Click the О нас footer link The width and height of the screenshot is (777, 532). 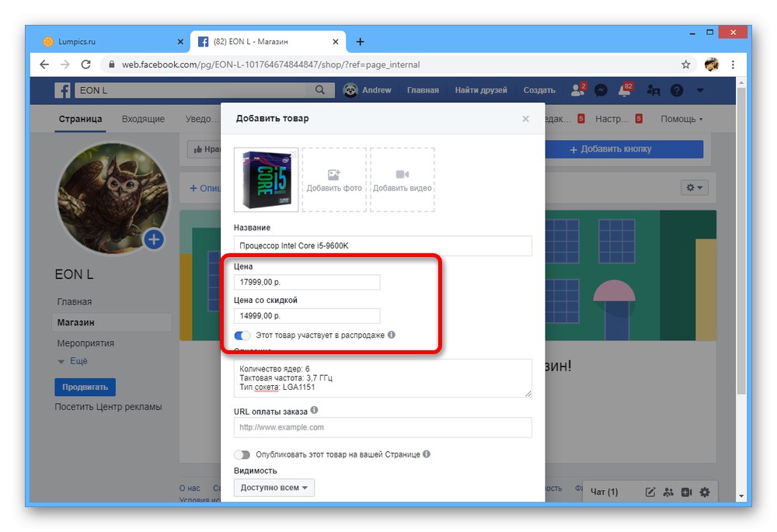190,489
